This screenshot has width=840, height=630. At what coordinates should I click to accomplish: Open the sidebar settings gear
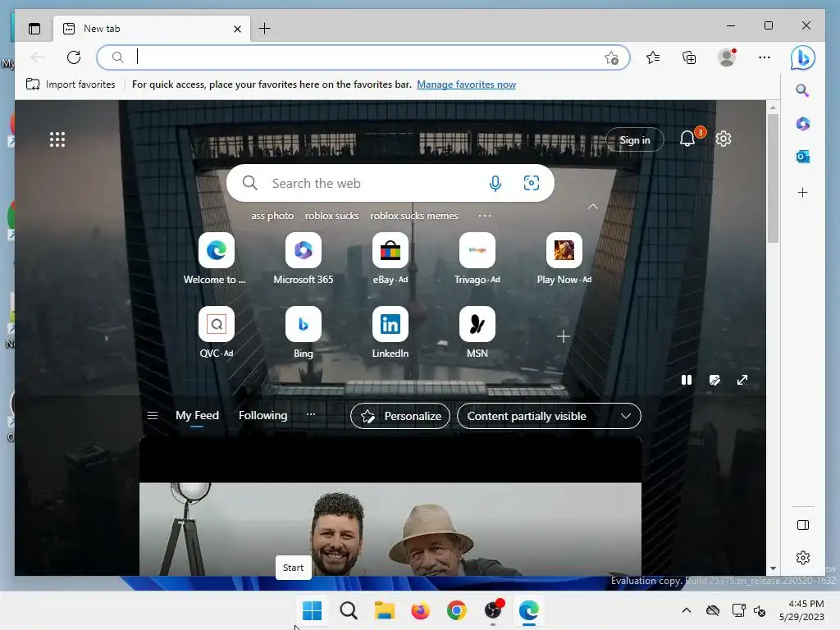(x=802, y=558)
